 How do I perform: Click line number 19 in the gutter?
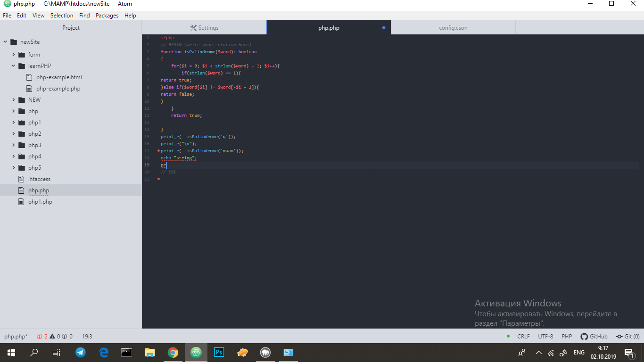(x=148, y=165)
